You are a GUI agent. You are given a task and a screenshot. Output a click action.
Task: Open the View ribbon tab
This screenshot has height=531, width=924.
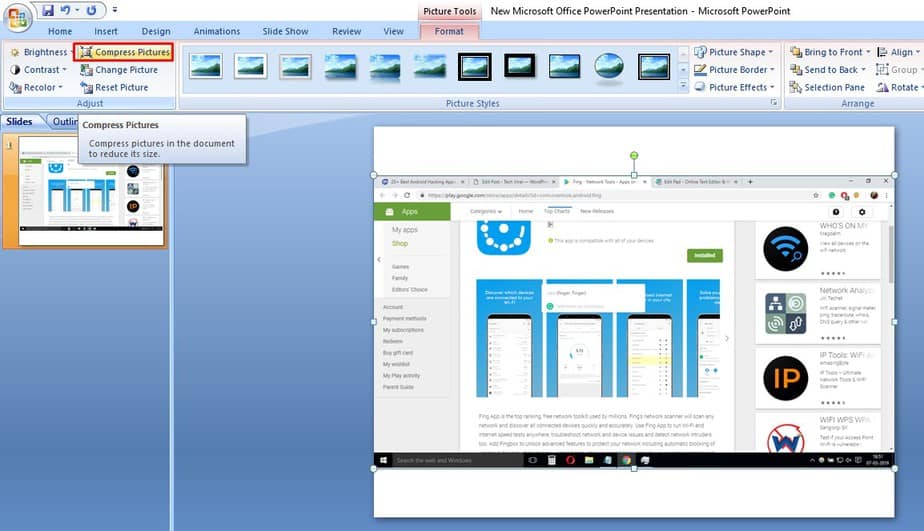394,31
